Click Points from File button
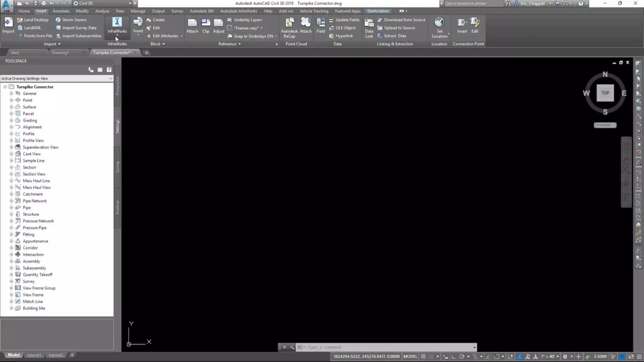This screenshot has width=644, height=362. coord(38,36)
